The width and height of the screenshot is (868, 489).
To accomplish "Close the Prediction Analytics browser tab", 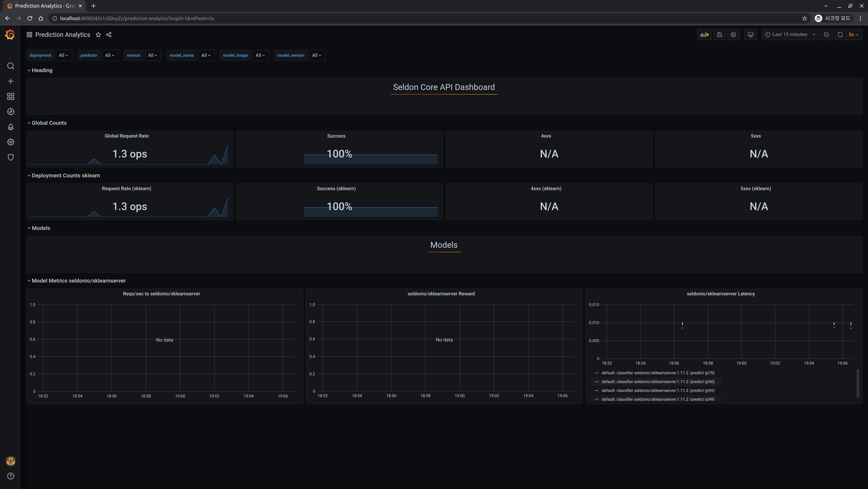I will (80, 6).
